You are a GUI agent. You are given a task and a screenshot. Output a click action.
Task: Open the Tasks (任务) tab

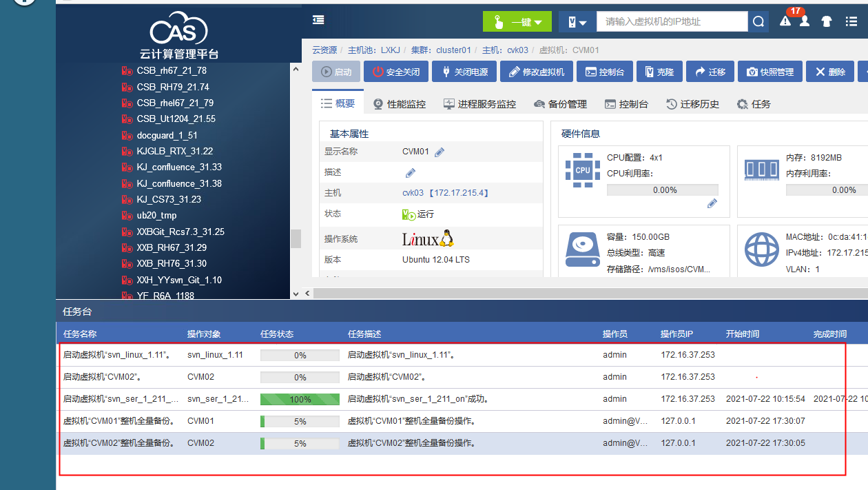[x=754, y=104]
